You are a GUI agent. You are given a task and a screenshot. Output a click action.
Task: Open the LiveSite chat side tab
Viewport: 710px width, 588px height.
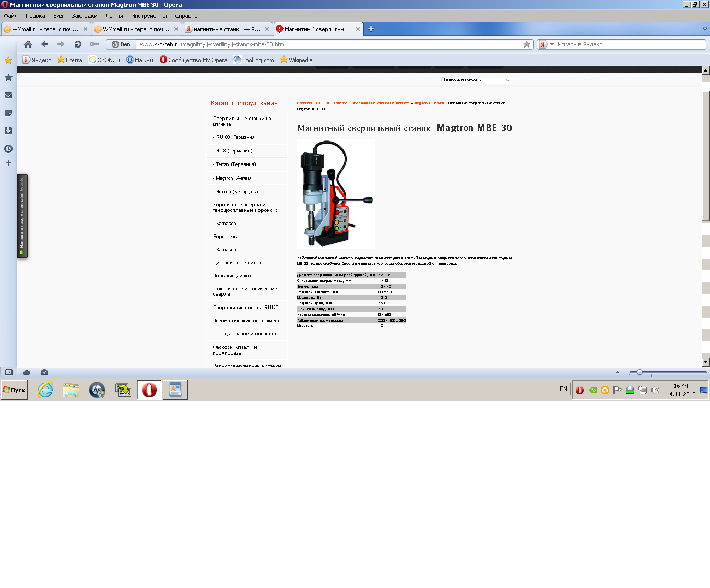tap(22, 216)
